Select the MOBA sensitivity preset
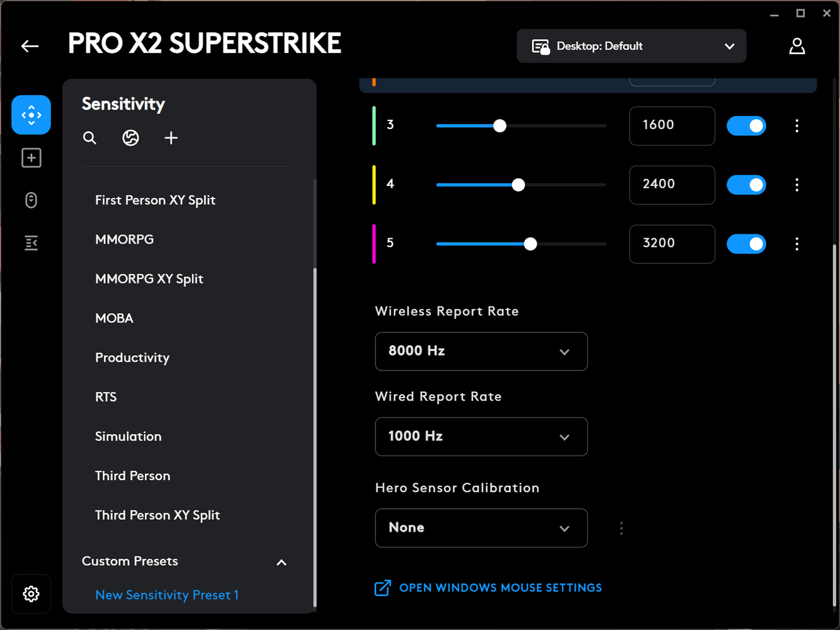The width and height of the screenshot is (840, 630). click(x=114, y=318)
